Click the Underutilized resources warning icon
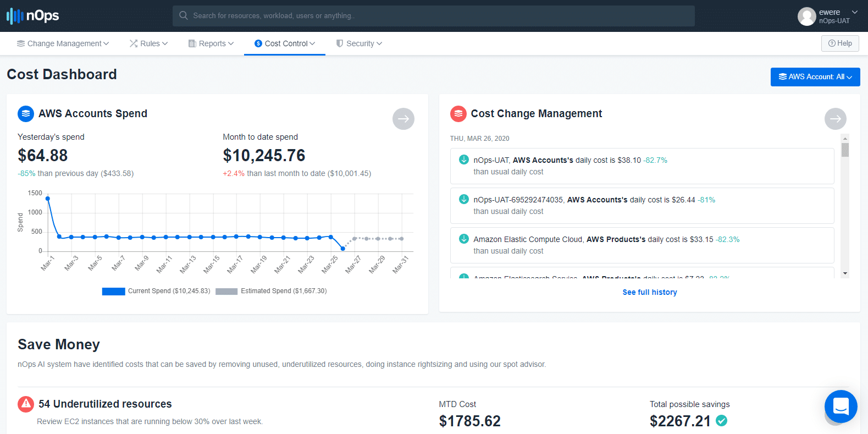 (26, 404)
